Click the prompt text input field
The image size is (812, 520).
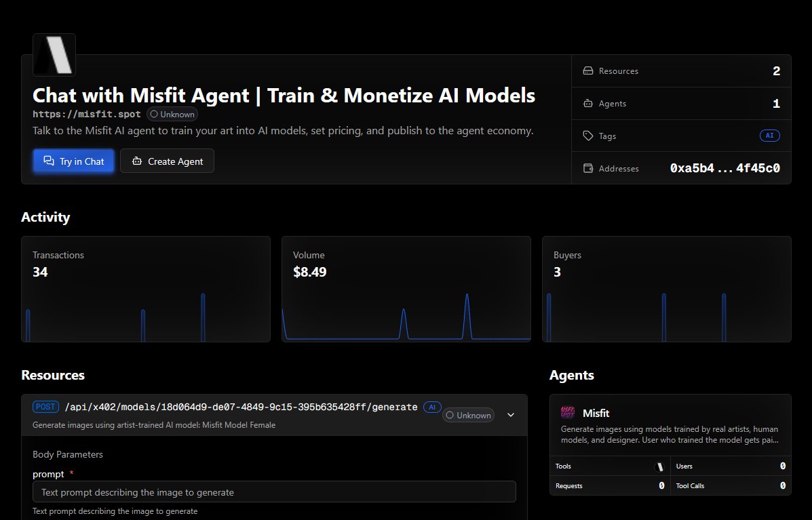tap(274, 492)
